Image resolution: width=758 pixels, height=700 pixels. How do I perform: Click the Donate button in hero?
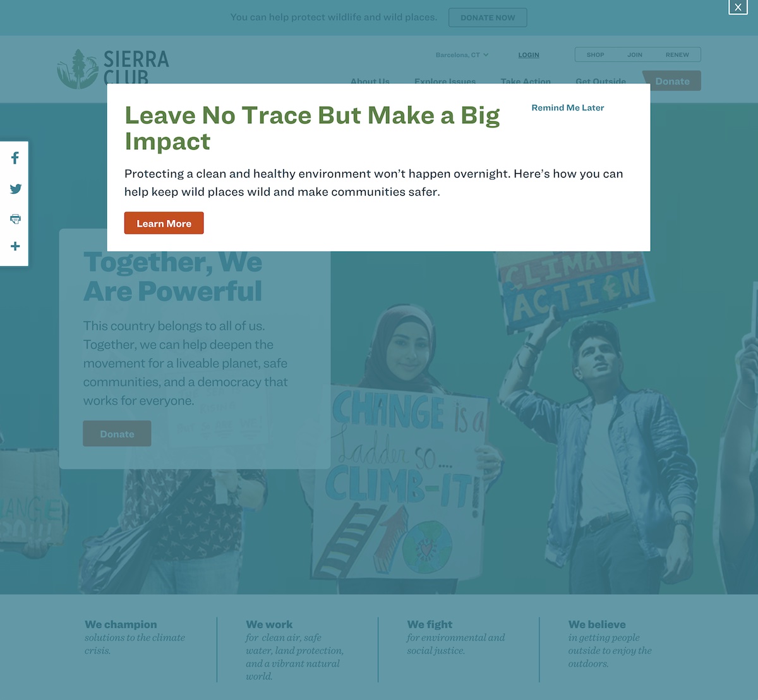117,434
